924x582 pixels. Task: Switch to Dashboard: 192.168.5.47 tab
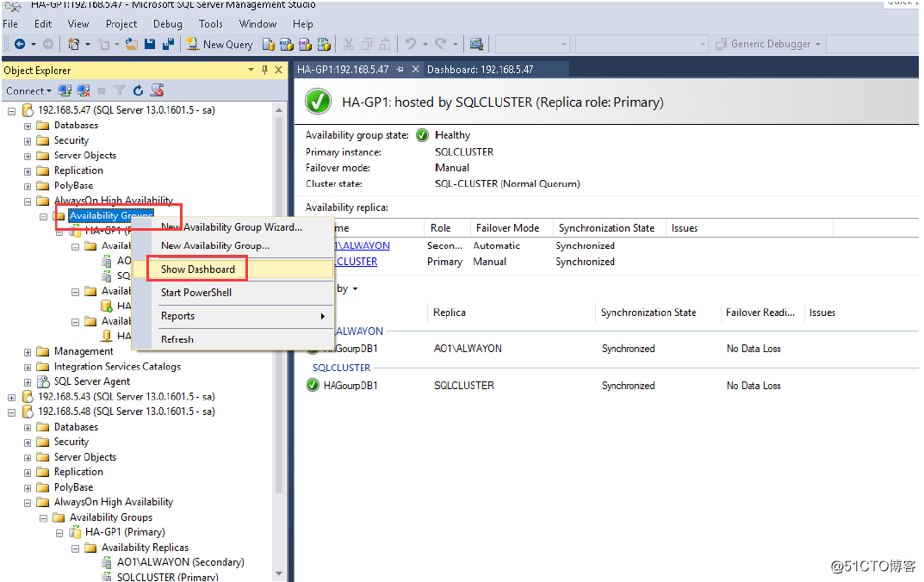point(480,70)
